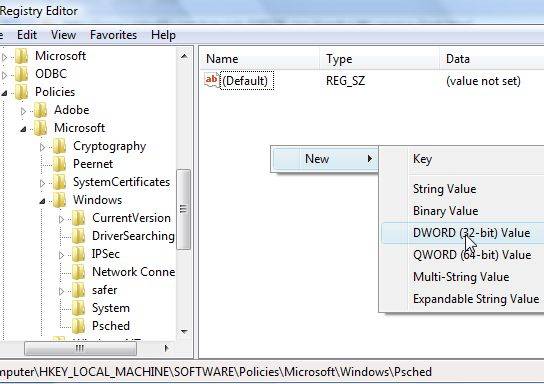
Task: Click the System folder icon
Action: click(x=79, y=308)
